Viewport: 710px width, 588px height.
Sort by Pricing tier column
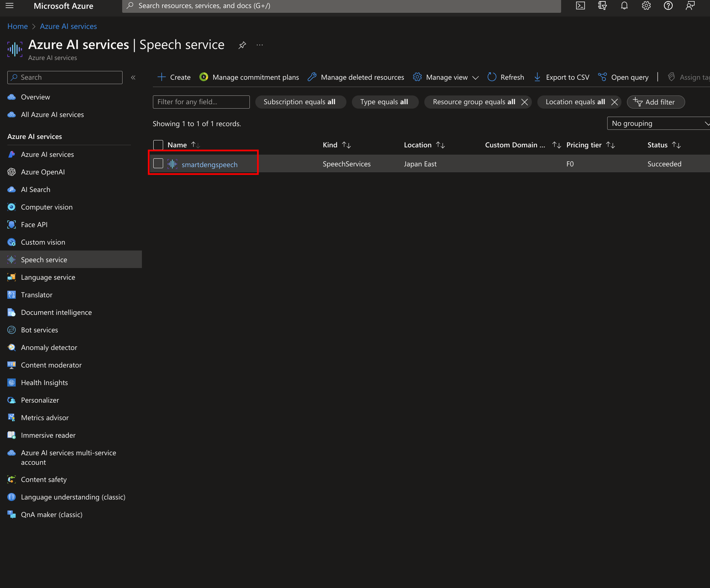[x=591, y=145]
